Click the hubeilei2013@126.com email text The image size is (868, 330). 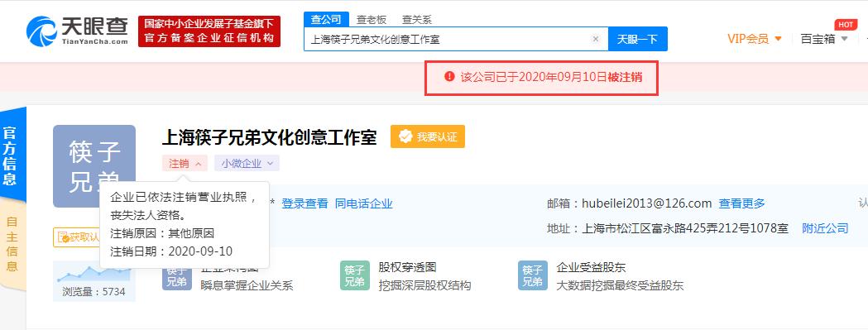point(646,203)
